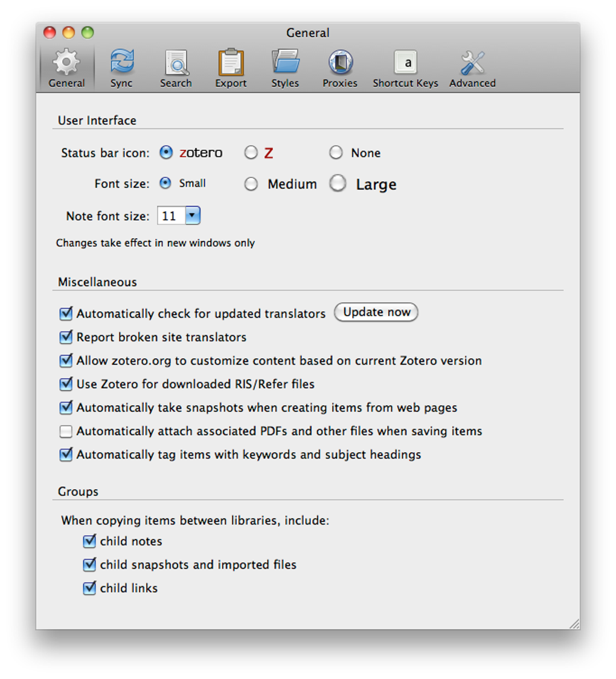Click the window resize grip in the corner
The width and height of the screenshot is (616, 679).
574,623
